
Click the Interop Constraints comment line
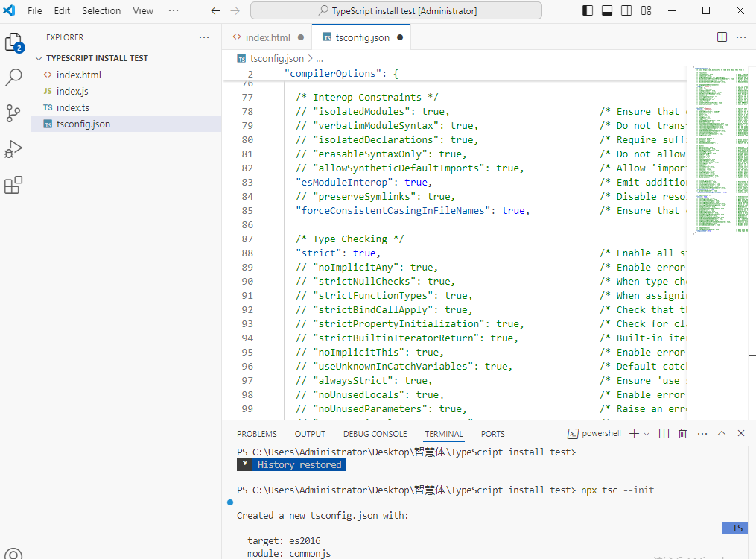tap(367, 98)
